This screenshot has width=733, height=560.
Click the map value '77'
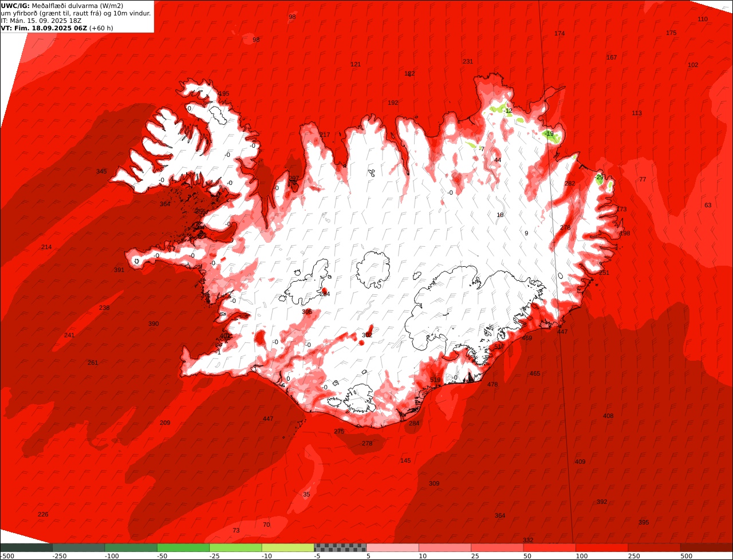(x=643, y=179)
